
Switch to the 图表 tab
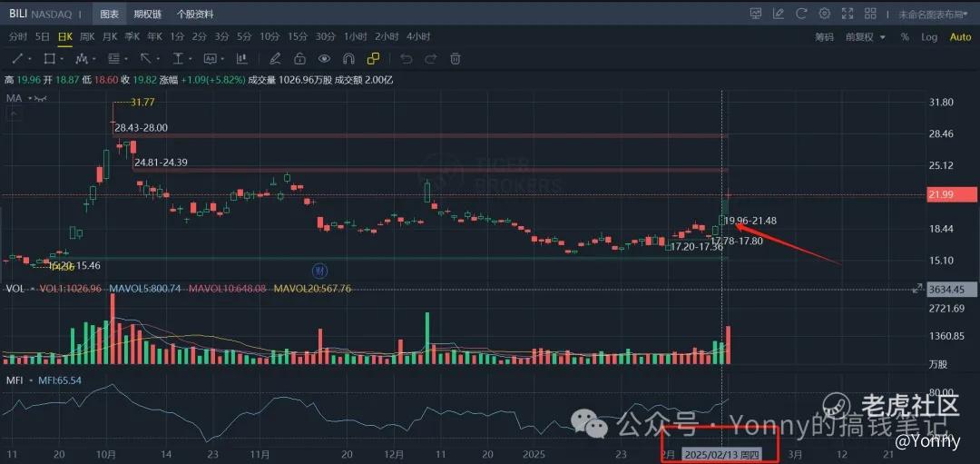tap(109, 13)
